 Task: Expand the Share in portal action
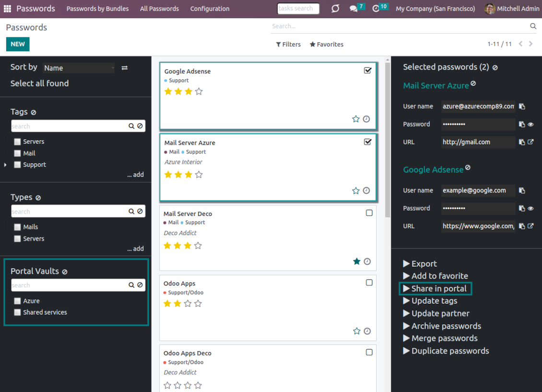[436, 288]
